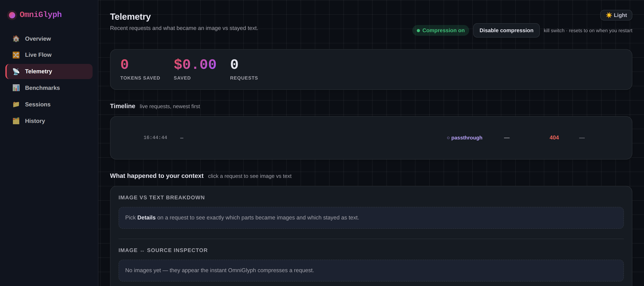
Task: Click Disable compression button
Action: pos(506,30)
